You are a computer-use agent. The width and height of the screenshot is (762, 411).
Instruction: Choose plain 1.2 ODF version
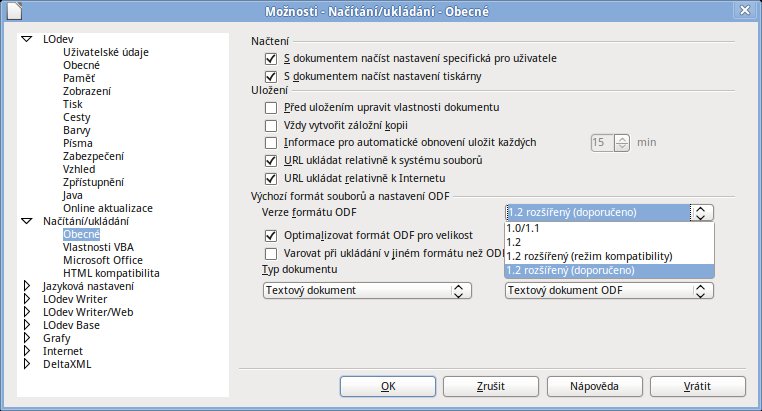point(609,242)
